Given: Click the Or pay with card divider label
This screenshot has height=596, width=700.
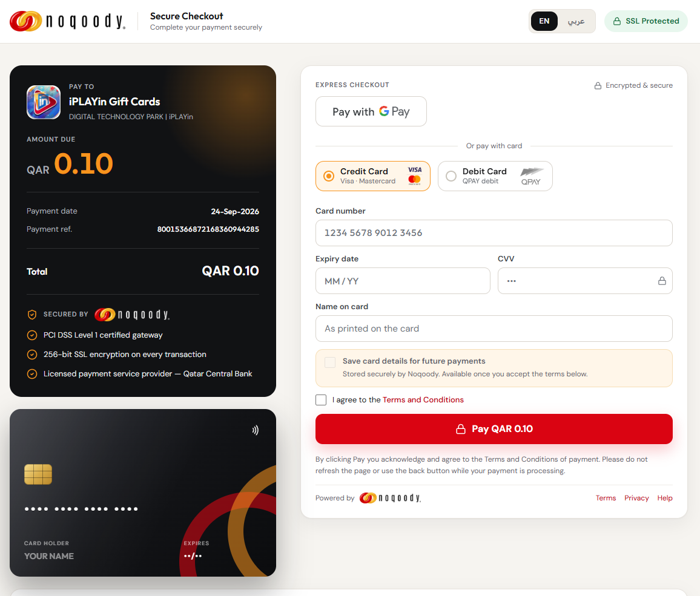Looking at the screenshot, I should (494, 146).
